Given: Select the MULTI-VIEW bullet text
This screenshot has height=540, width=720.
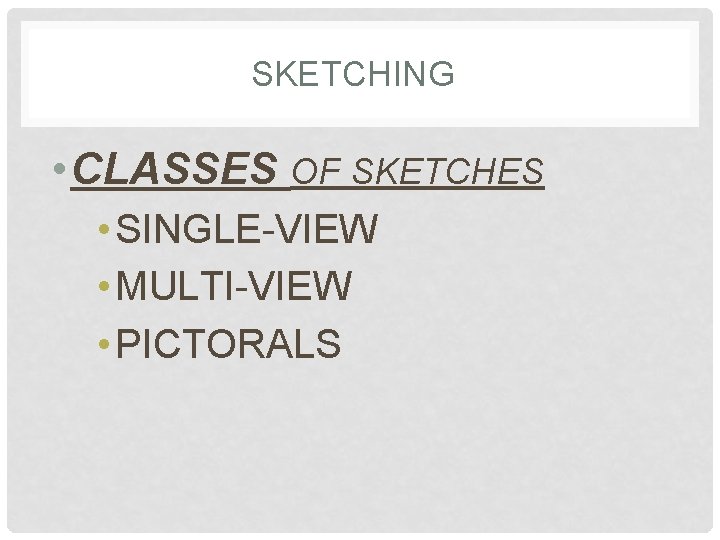Looking at the screenshot, I should [x=234, y=286].
